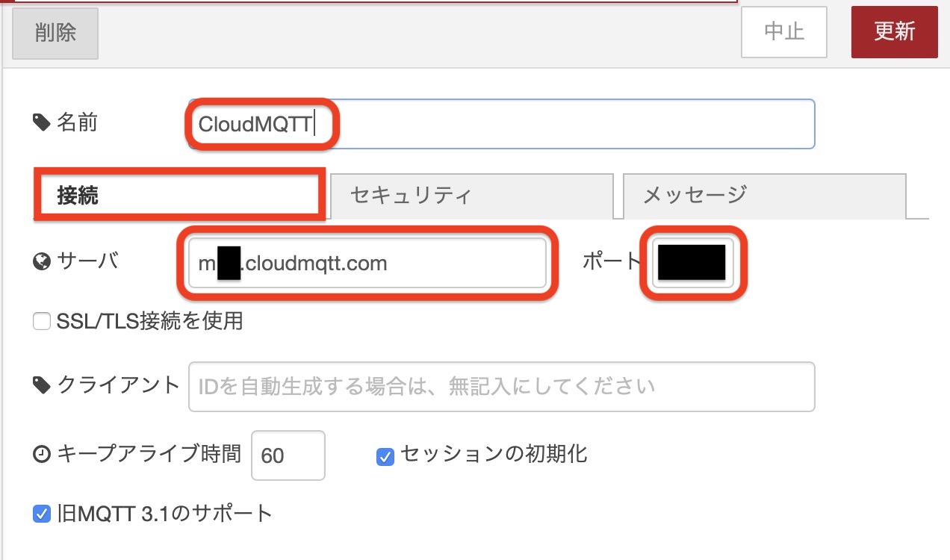This screenshot has height=560, width=950.
Task: Click the clock icon beside キープアライブ時間
Action: click(x=42, y=454)
